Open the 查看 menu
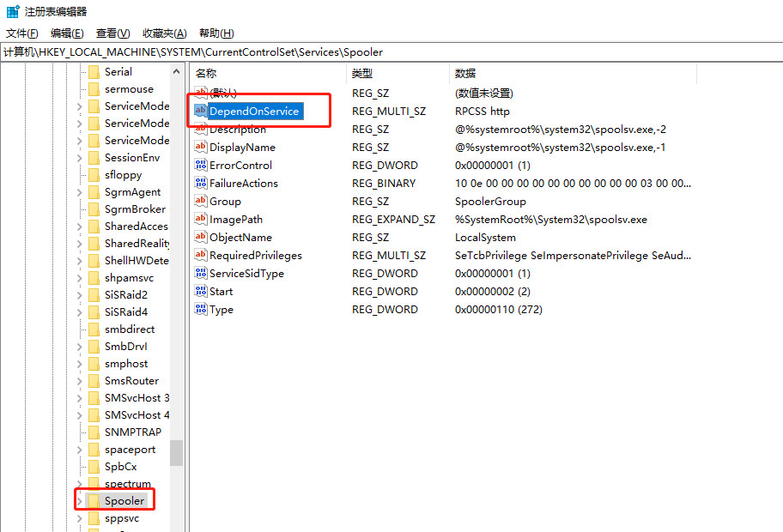 (111, 33)
